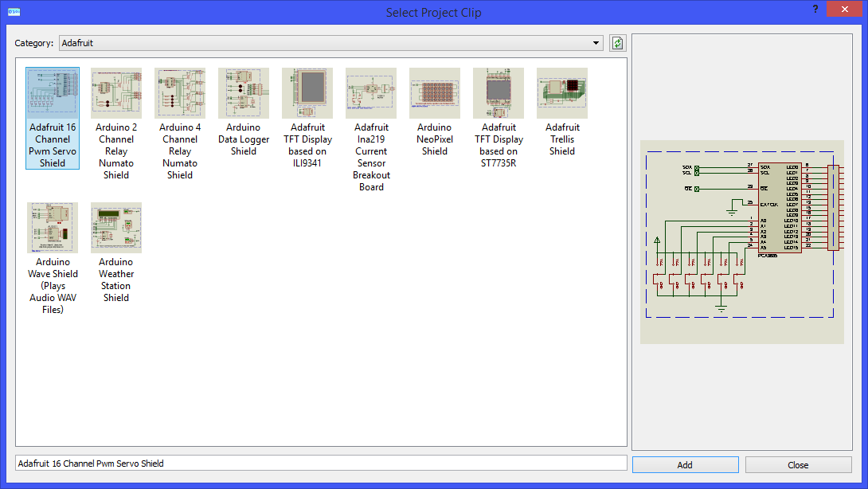Image resolution: width=868 pixels, height=489 pixels.
Task: Open the Category dropdown
Action: pos(331,43)
